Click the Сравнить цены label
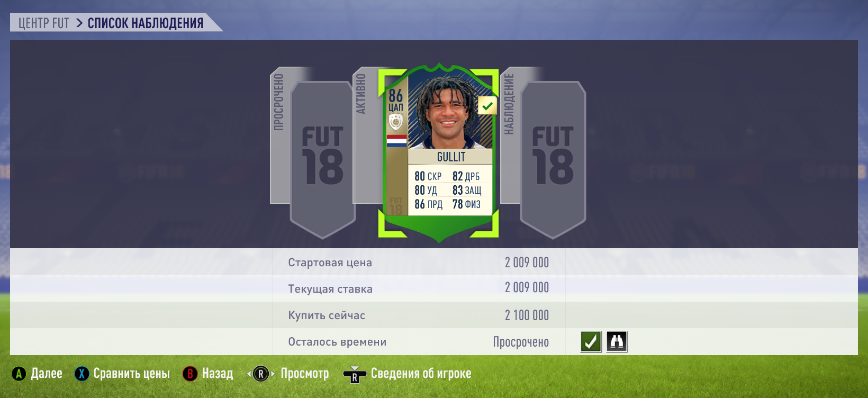Screen dimensions: 868x398 (x=132, y=374)
